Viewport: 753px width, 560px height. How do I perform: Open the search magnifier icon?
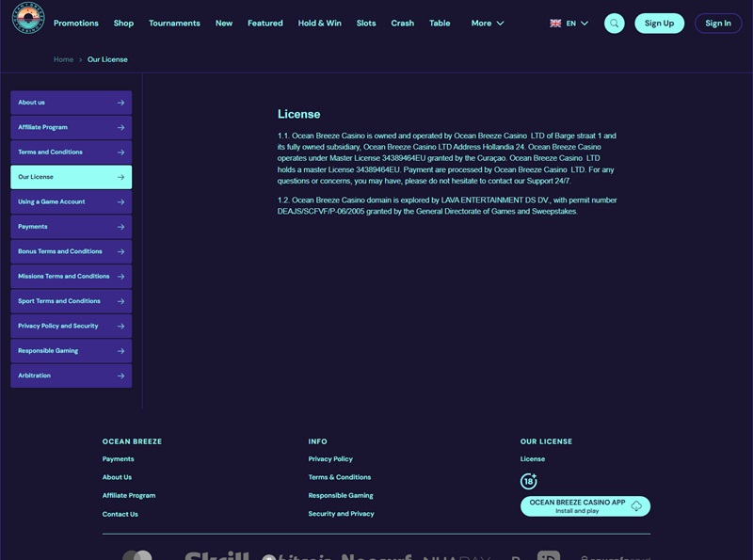point(615,23)
